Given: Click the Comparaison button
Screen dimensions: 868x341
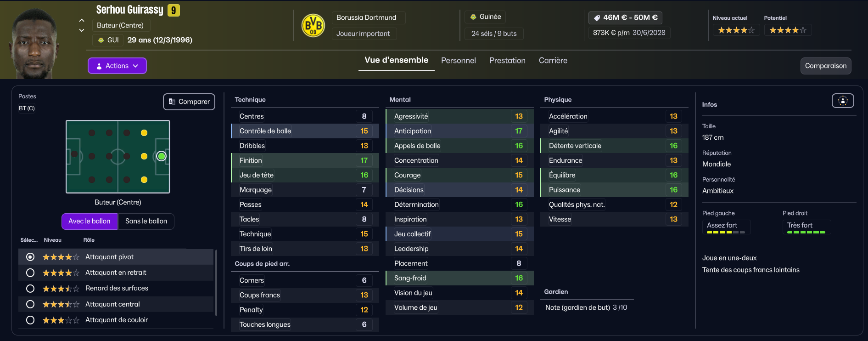Looking at the screenshot, I should [825, 66].
